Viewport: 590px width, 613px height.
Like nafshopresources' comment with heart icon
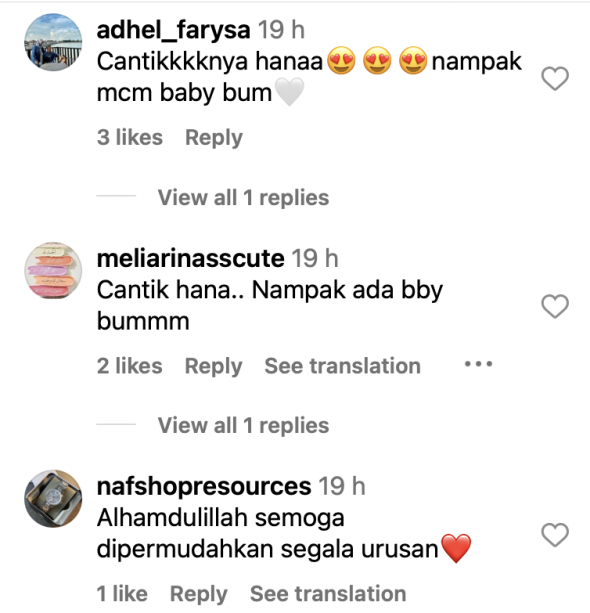tap(555, 534)
